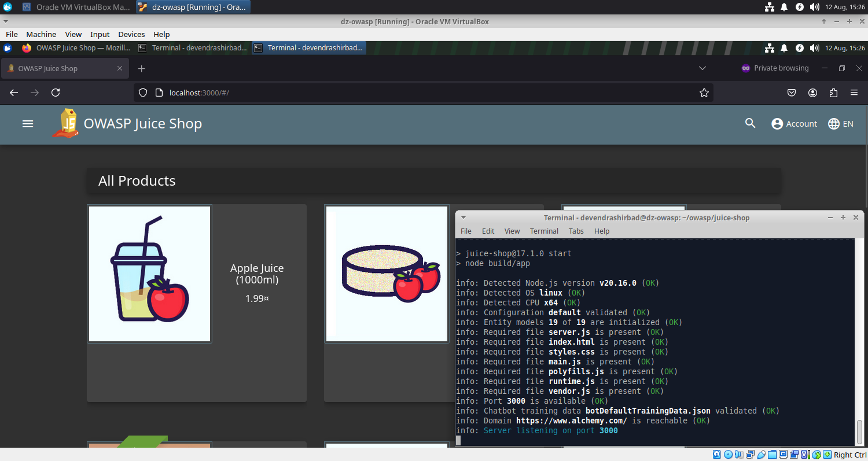Click the OWASP Juice Shop carton logo
The width and height of the screenshot is (868, 461).
pyautogui.click(x=67, y=123)
